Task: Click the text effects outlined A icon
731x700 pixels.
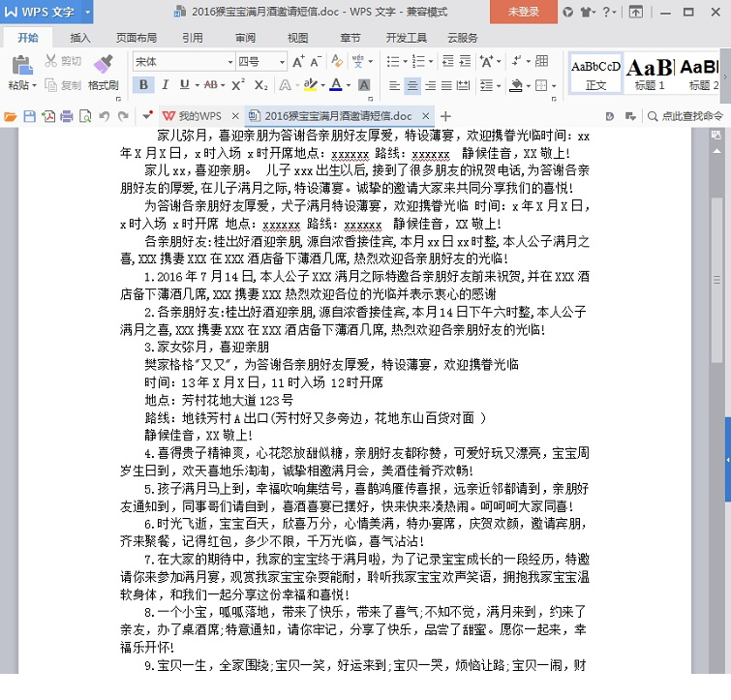Action: pos(285,85)
